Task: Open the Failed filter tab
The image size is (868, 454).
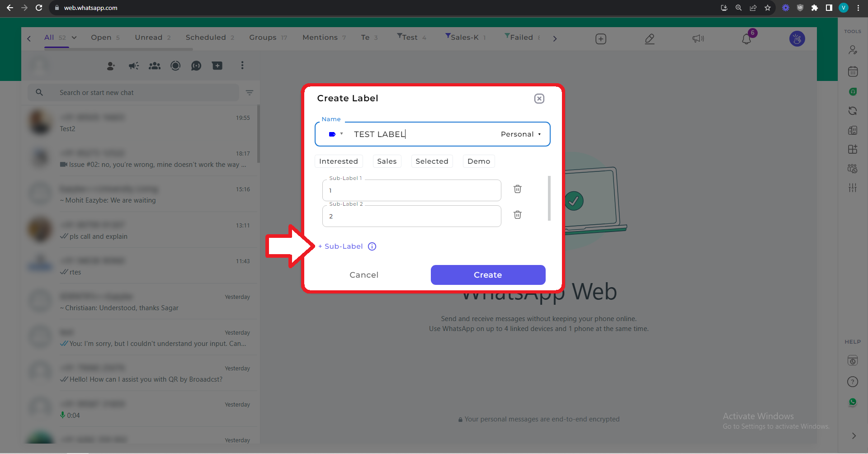Action: pos(522,38)
